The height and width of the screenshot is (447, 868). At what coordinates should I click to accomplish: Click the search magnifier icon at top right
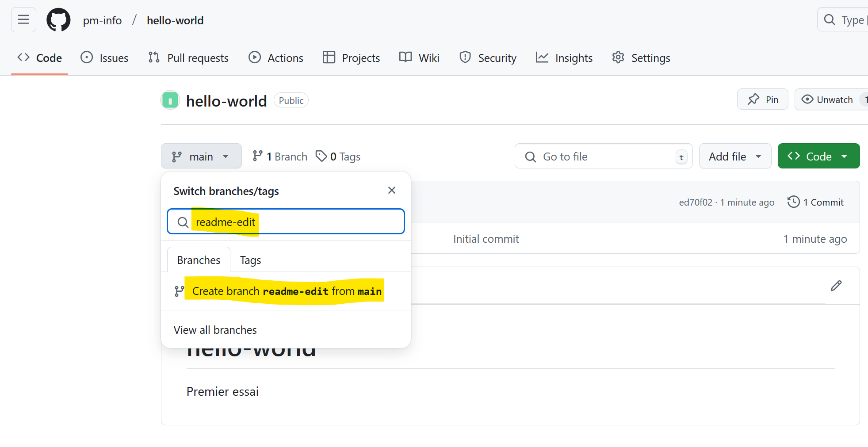(830, 20)
